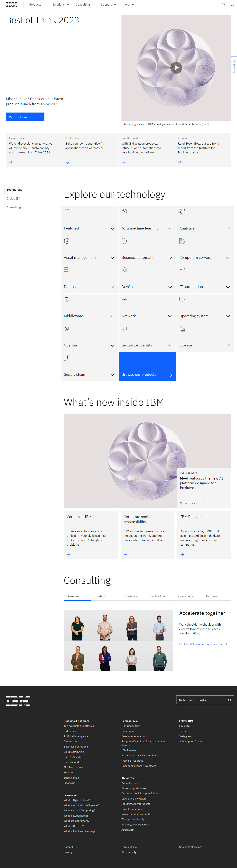Switch to the Strategy consulting tab
Image resolution: width=237 pixels, height=868 pixels.
(x=100, y=596)
